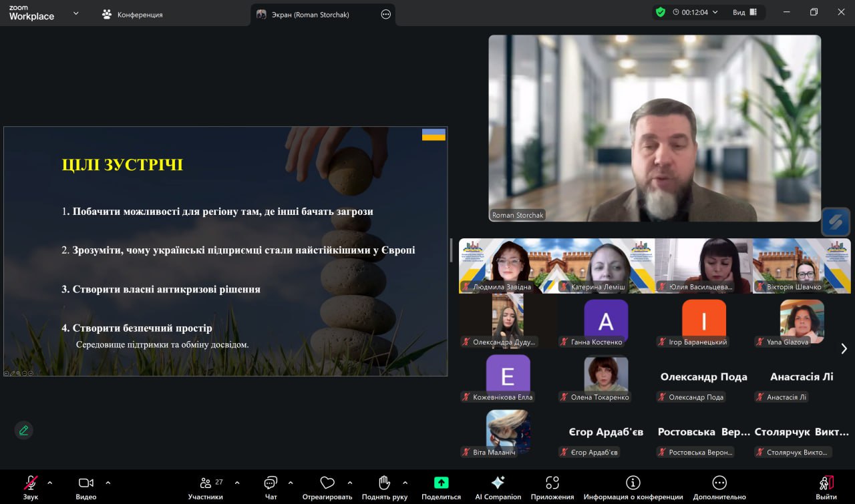Unmute the microphone
The image size is (855, 504).
click(x=31, y=483)
